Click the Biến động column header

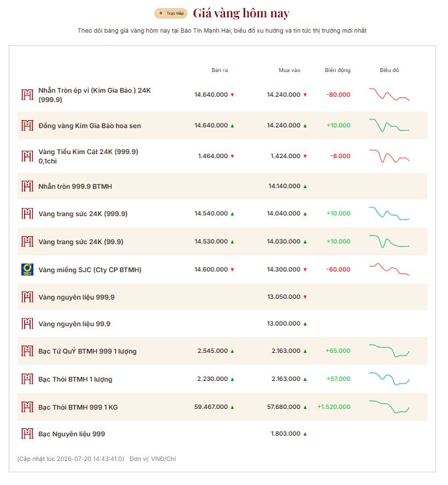pyautogui.click(x=338, y=70)
